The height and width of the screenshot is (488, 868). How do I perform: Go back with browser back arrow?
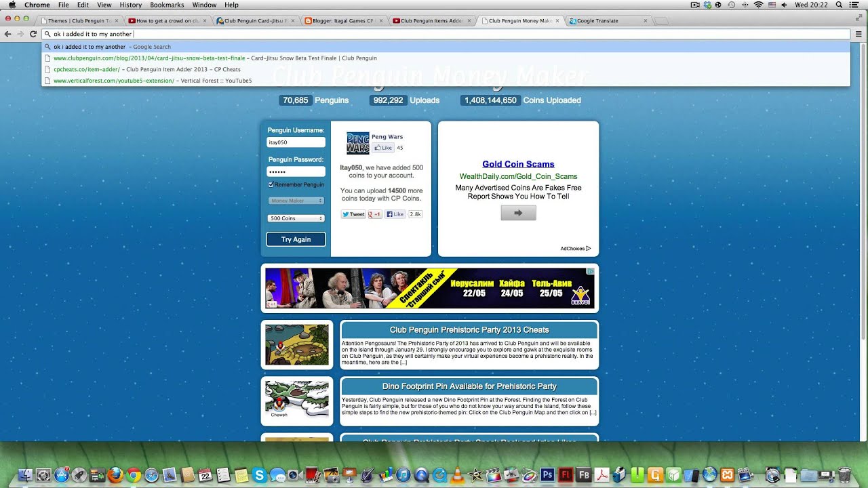pos(7,34)
